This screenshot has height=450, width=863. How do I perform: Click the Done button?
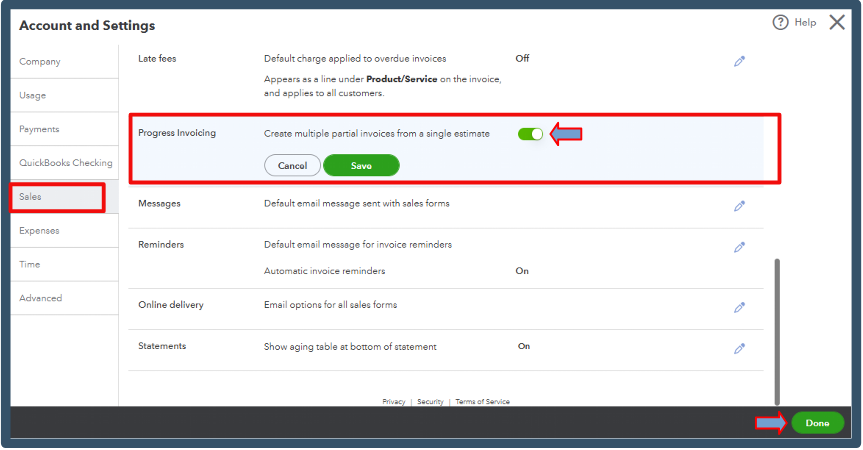817,423
